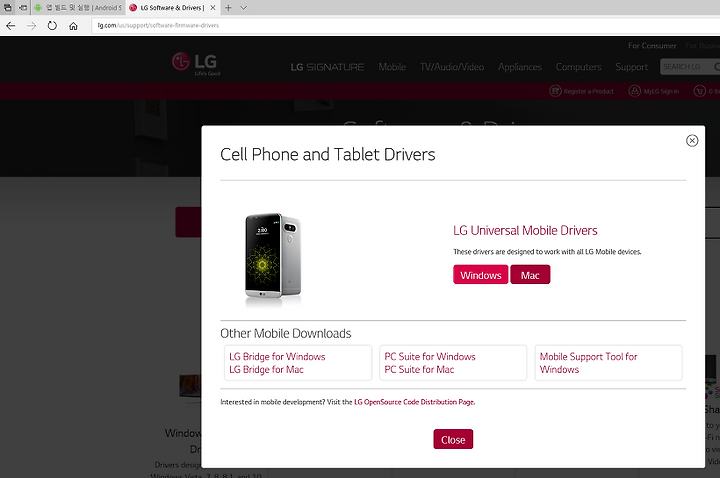Click the browser Forward arrow

point(31,26)
